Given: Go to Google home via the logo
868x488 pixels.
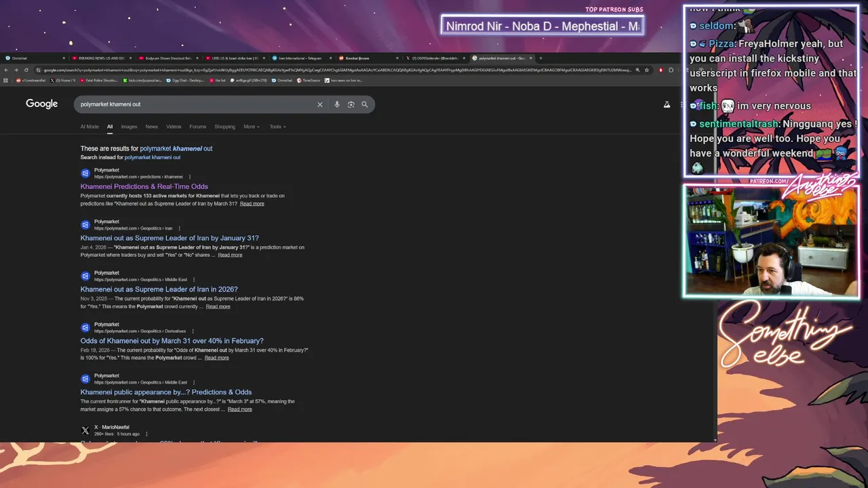Looking at the screenshot, I should click(42, 104).
